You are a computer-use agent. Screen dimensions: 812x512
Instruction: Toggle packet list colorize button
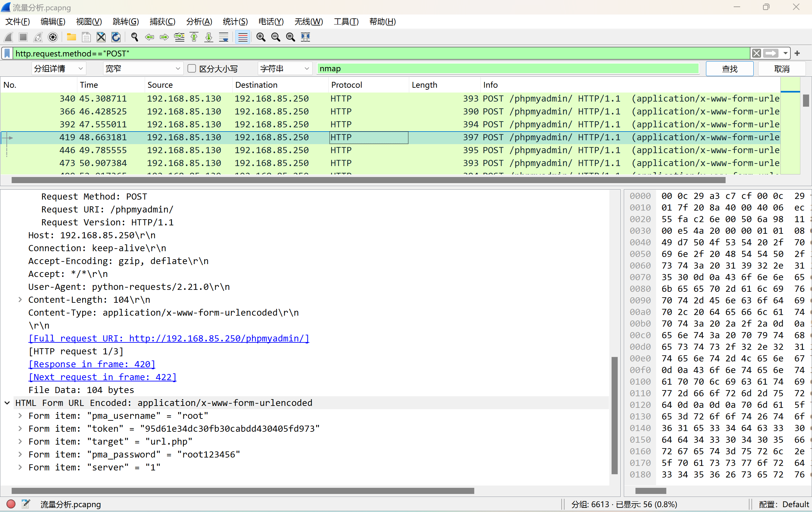point(242,37)
